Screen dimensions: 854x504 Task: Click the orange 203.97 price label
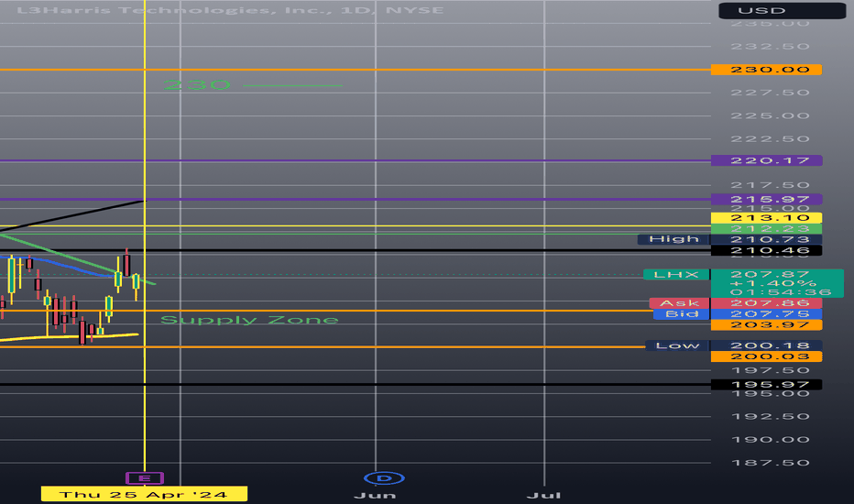pyautogui.click(x=766, y=324)
